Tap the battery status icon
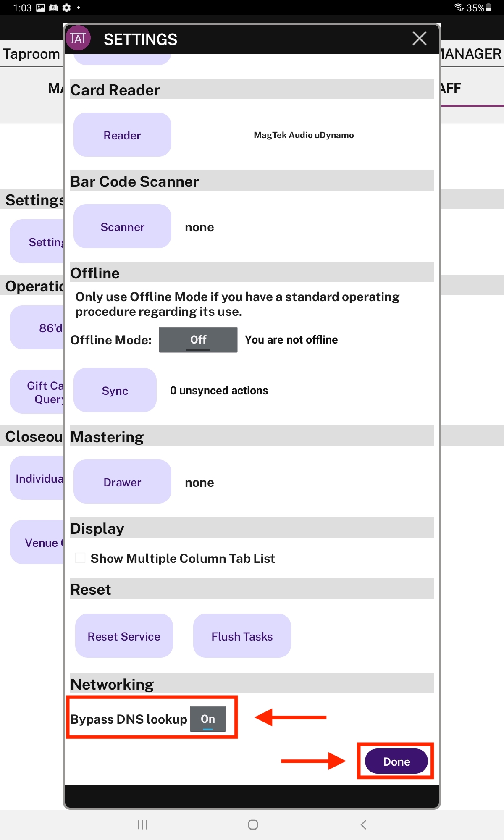The width and height of the screenshot is (504, 840). (488, 8)
